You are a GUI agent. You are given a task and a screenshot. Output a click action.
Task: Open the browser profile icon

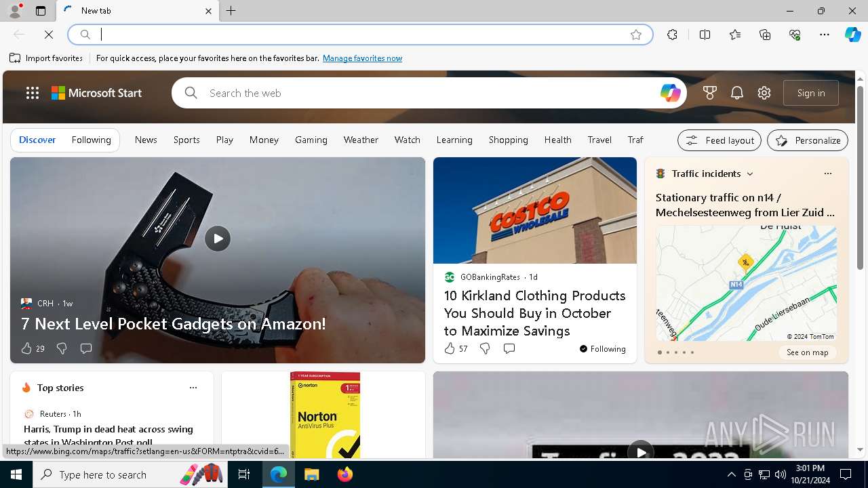(15, 11)
